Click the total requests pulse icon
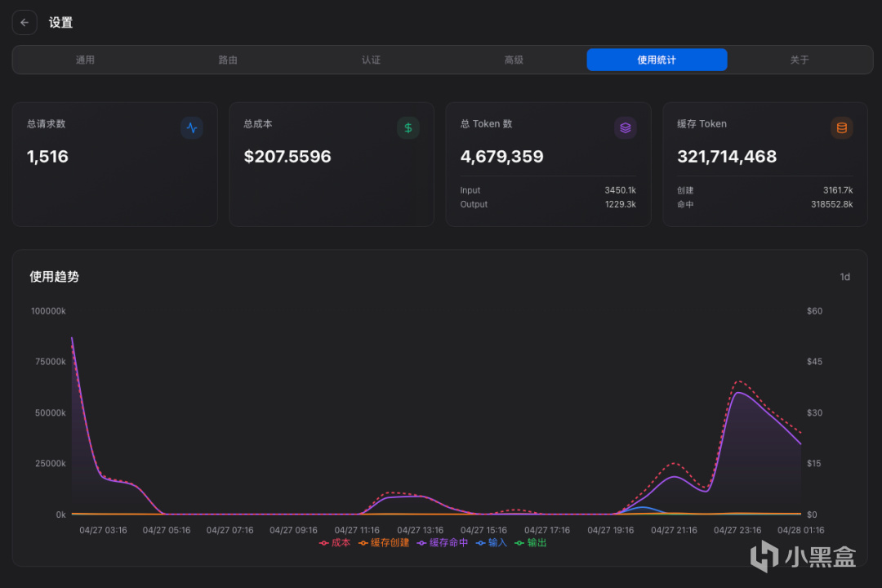 [x=192, y=127]
